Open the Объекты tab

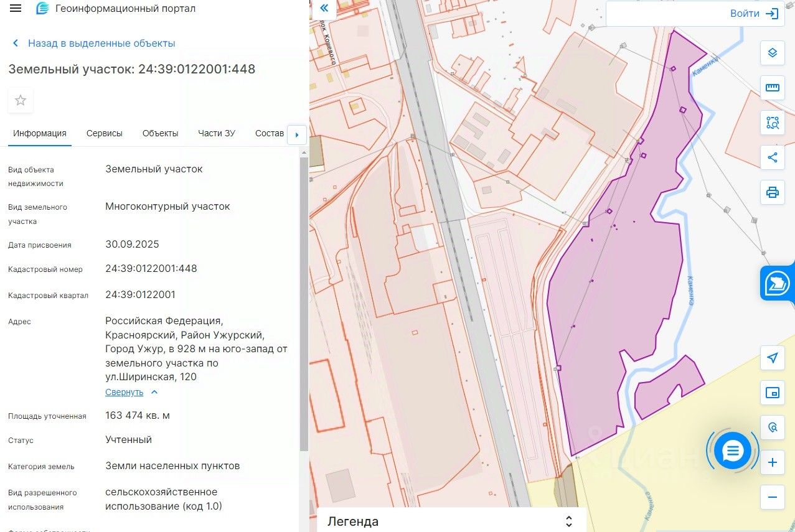pos(160,133)
